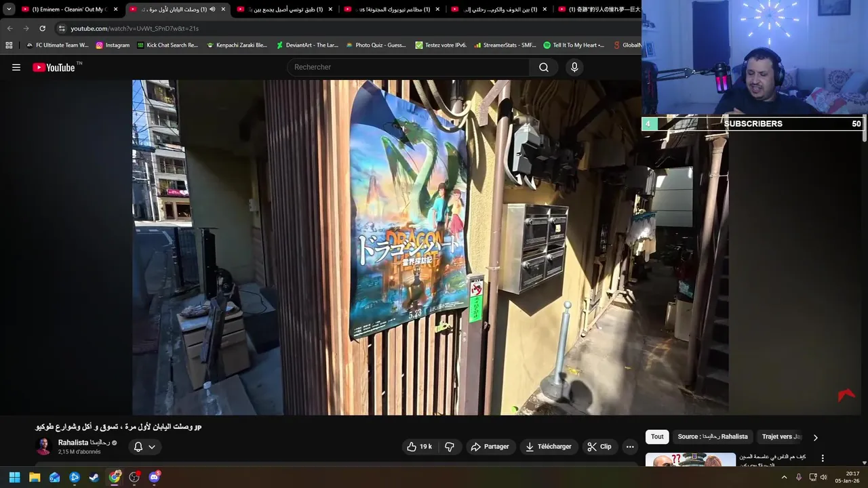Start voice search with the microphone icon
Viewport: 868px width, 488px height.
pyautogui.click(x=574, y=67)
